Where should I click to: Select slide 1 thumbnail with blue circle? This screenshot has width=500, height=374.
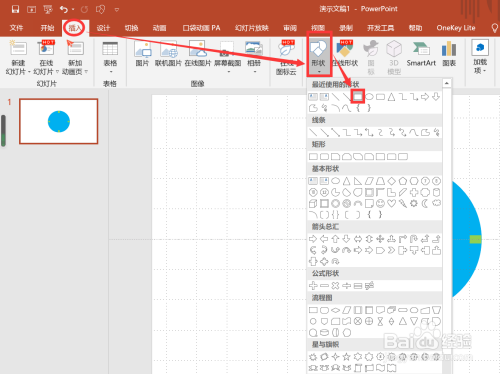click(x=59, y=121)
